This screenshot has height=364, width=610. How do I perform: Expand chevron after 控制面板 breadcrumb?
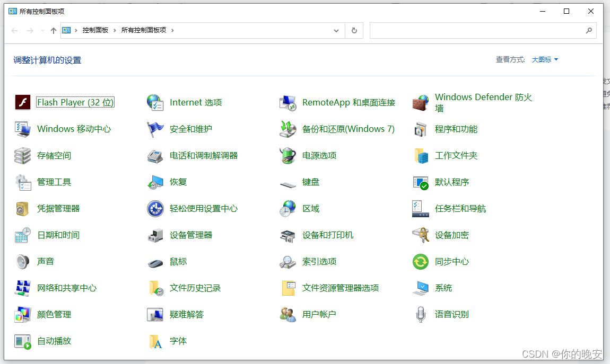tap(115, 30)
